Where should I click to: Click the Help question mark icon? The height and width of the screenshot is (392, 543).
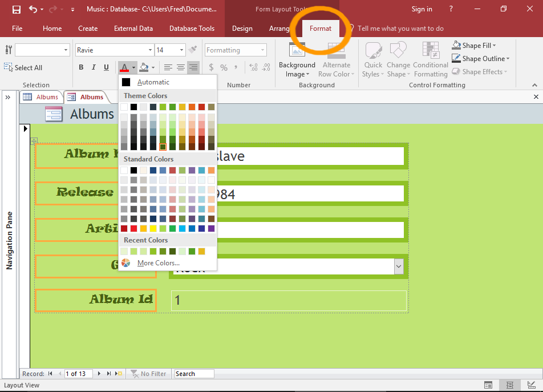tap(451, 9)
